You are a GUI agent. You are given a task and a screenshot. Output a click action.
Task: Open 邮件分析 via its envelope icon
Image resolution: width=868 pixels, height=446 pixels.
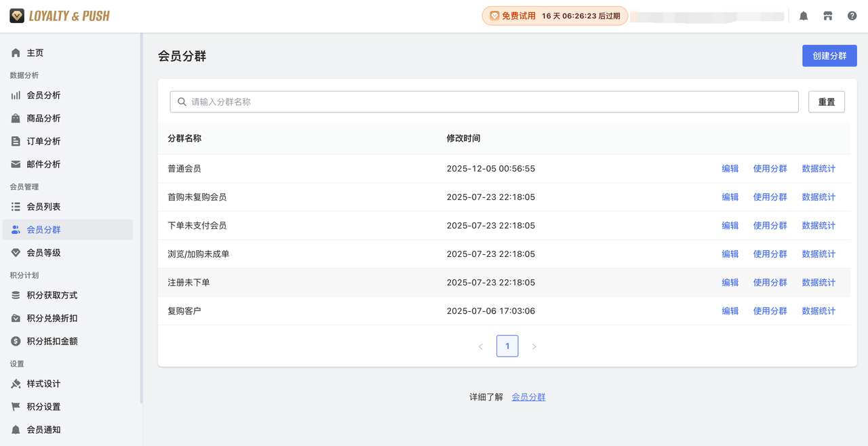pos(15,163)
